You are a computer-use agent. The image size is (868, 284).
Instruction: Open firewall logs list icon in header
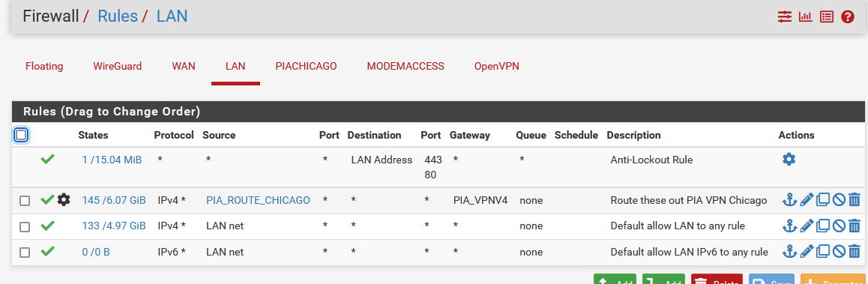click(x=827, y=16)
